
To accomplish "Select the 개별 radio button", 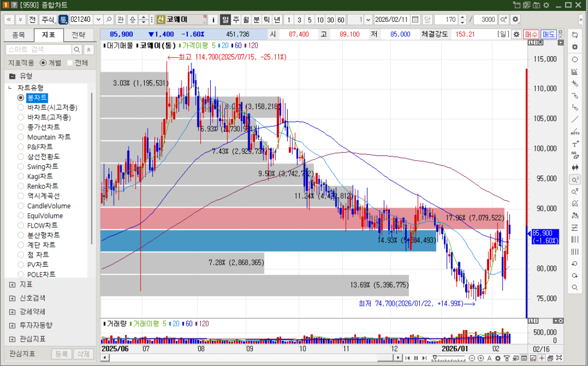I will click(42, 63).
